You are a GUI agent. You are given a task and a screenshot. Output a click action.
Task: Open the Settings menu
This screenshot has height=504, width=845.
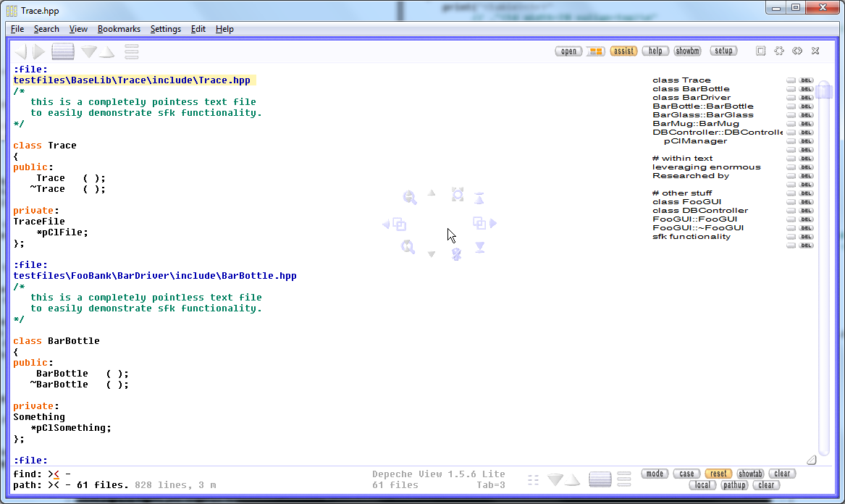point(166,29)
